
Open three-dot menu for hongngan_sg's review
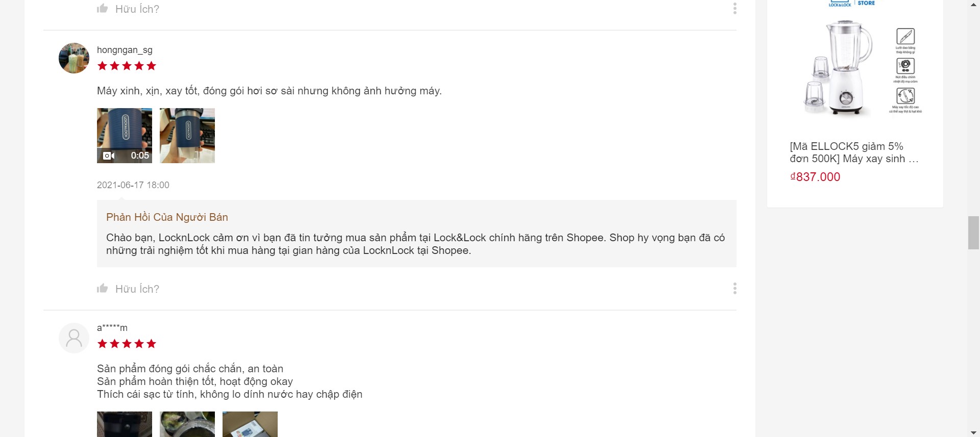coord(734,289)
